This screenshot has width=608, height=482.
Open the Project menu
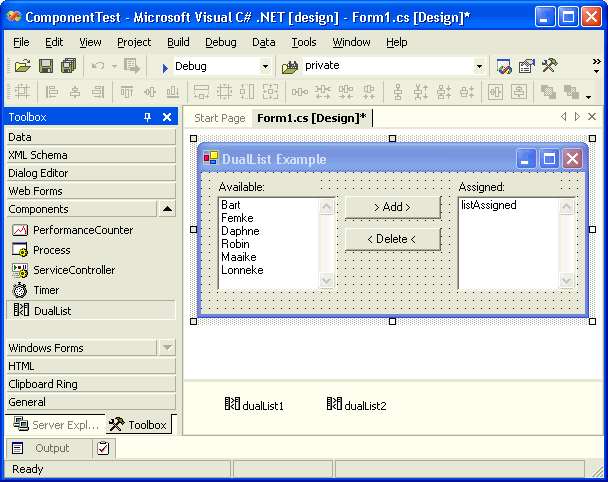click(134, 42)
